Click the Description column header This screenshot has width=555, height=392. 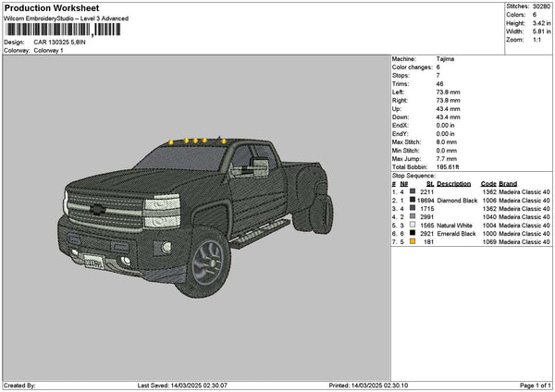[x=454, y=184]
